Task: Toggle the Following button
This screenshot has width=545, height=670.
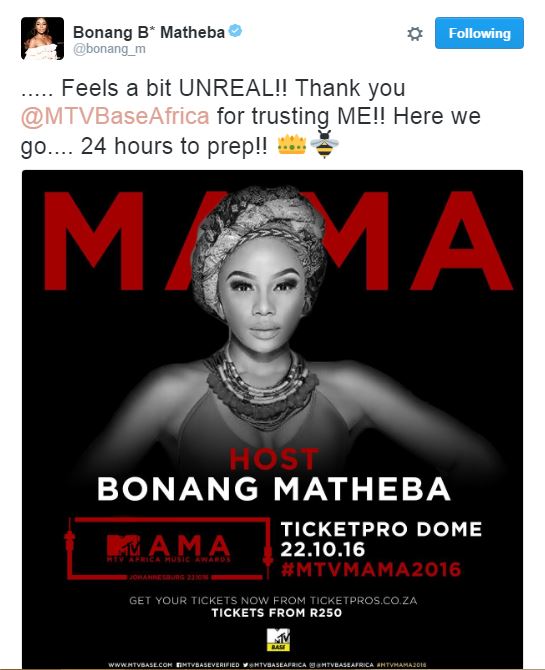Action: [479, 33]
